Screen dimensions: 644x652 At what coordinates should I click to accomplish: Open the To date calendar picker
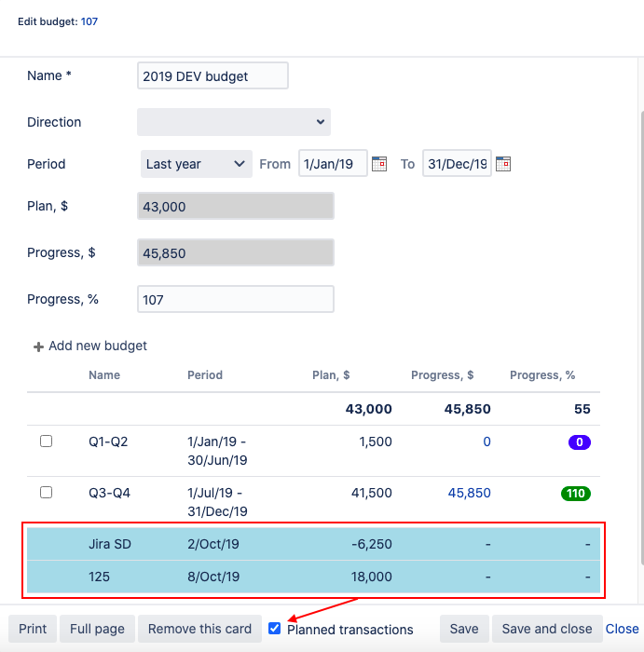(x=503, y=164)
